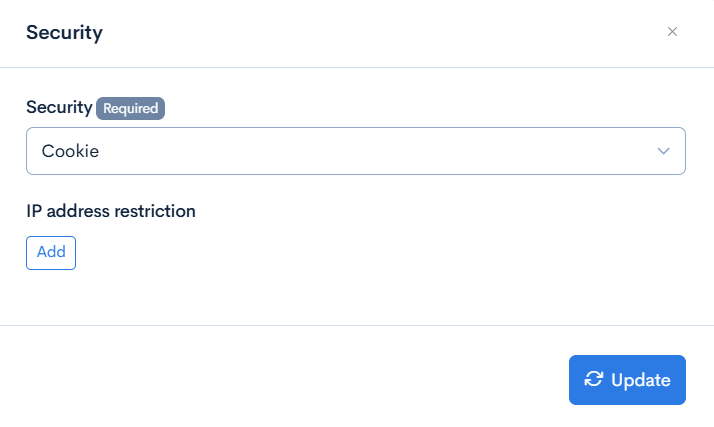Viewport: 714px width, 427px height.
Task: Focus the Security select input box
Action: tap(355, 151)
